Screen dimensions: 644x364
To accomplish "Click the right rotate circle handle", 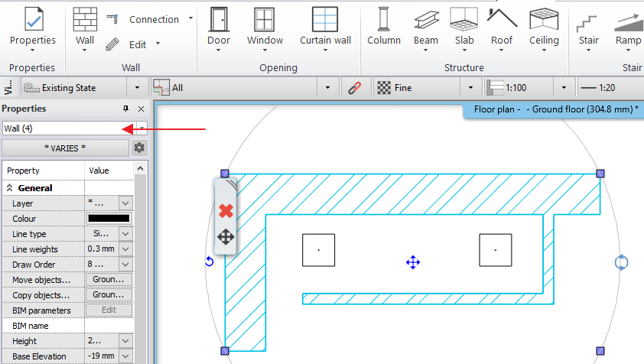I will [621, 262].
